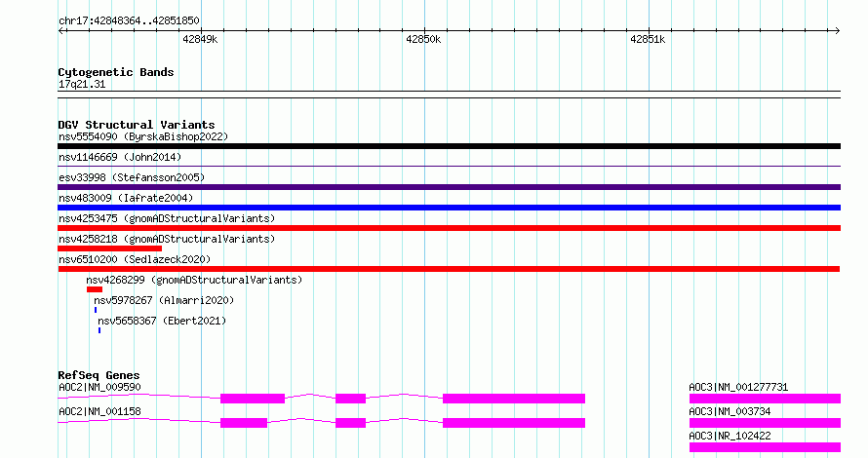Screen dimensions: 868x458
Task: Select last long exon of AOC2 NM_001158
Action: click(514, 423)
